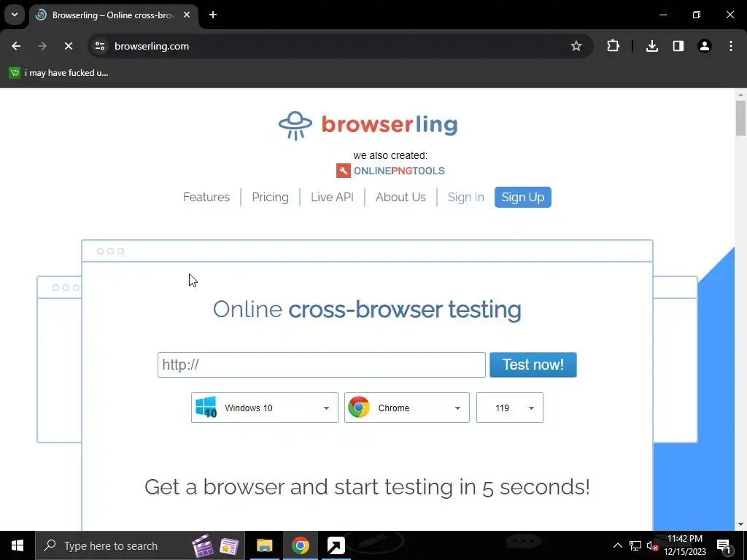Open a new tab with plus button
Screen dimensions: 747x560
(x=213, y=15)
